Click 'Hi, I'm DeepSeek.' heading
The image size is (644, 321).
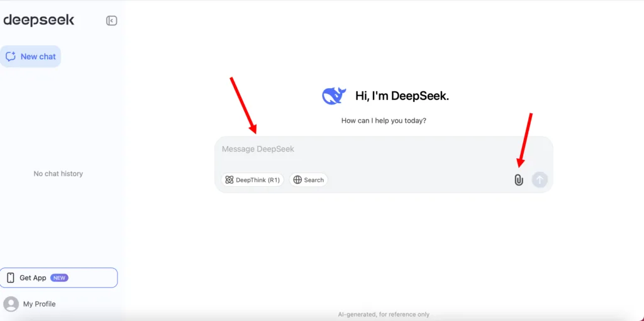(x=402, y=96)
